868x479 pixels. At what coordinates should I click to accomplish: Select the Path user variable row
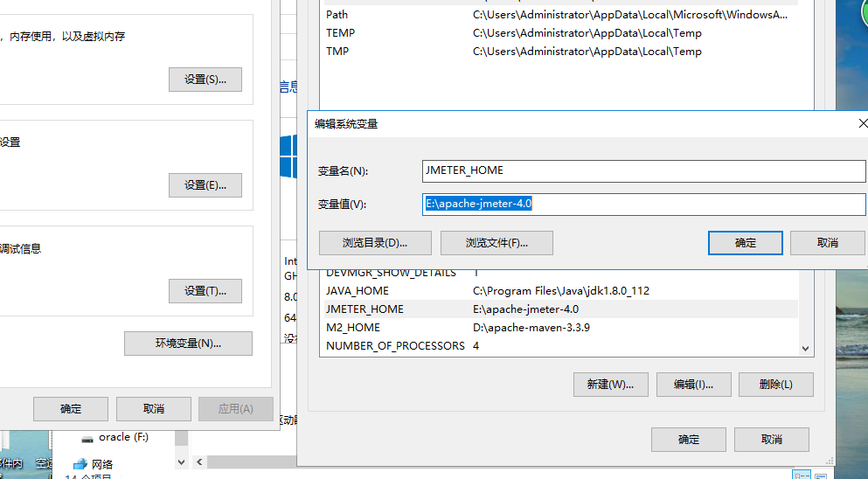tap(560, 15)
